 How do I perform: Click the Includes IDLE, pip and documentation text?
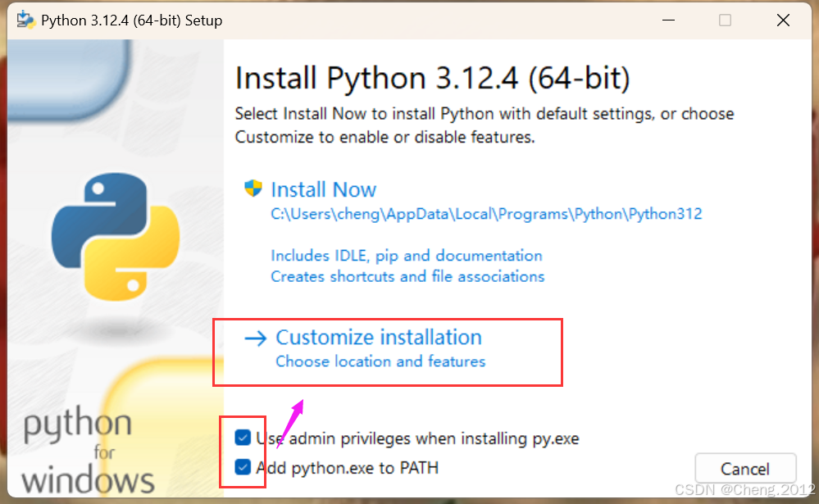pyautogui.click(x=407, y=256)
